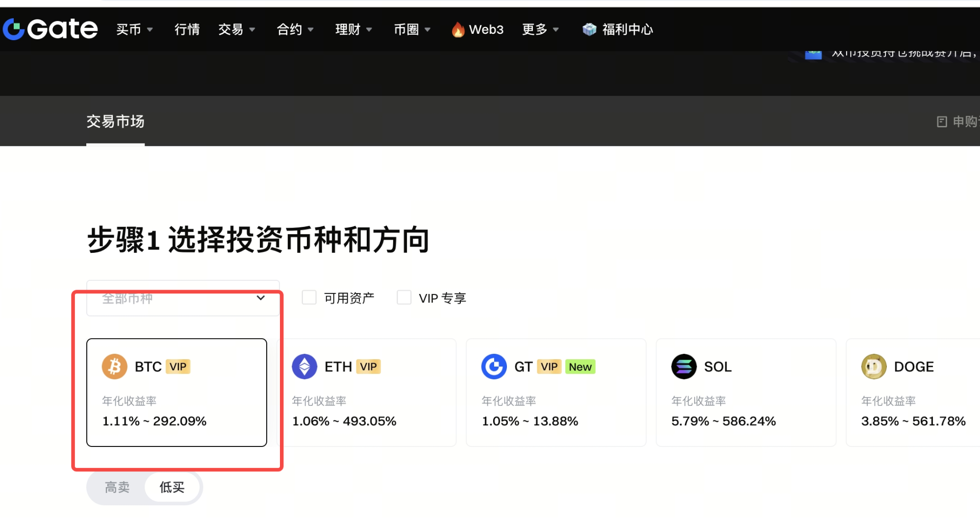Expand the 买币 menu

[x=135, y=29]
